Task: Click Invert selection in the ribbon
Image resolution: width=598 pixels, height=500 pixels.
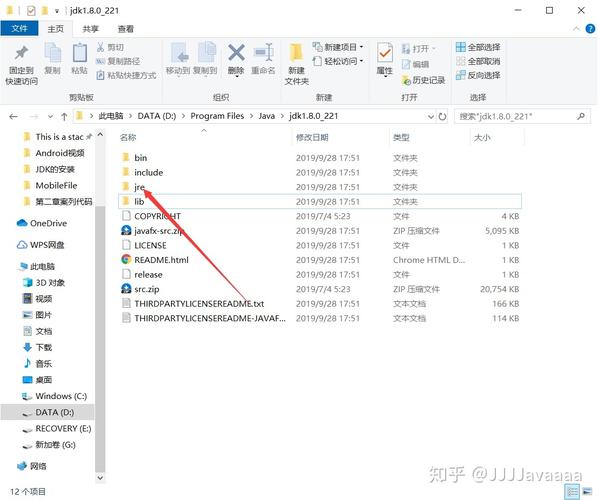Action: 478,75
